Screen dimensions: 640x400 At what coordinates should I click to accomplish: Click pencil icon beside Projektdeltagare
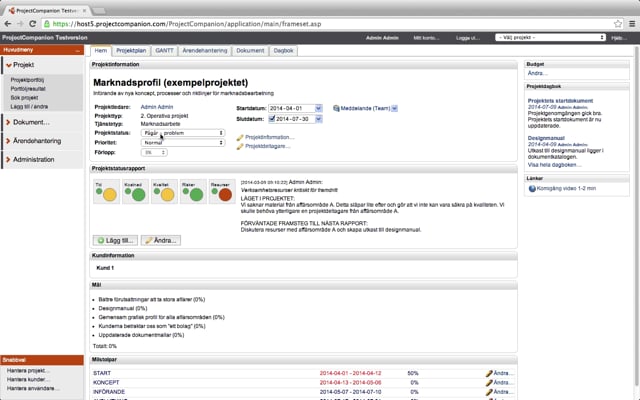(240, 147)
